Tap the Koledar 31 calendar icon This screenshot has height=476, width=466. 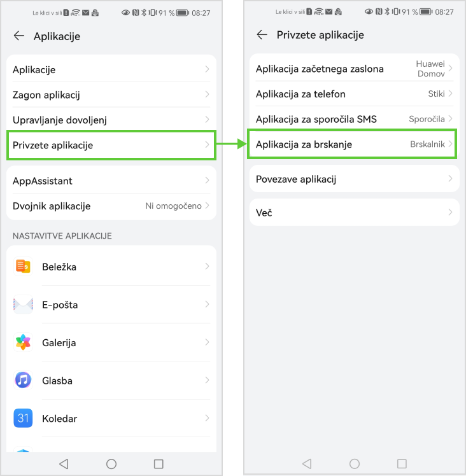click(23, 418)
